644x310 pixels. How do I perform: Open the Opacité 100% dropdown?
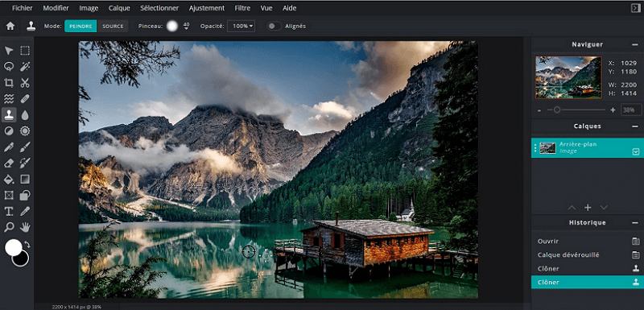point(241,26)
